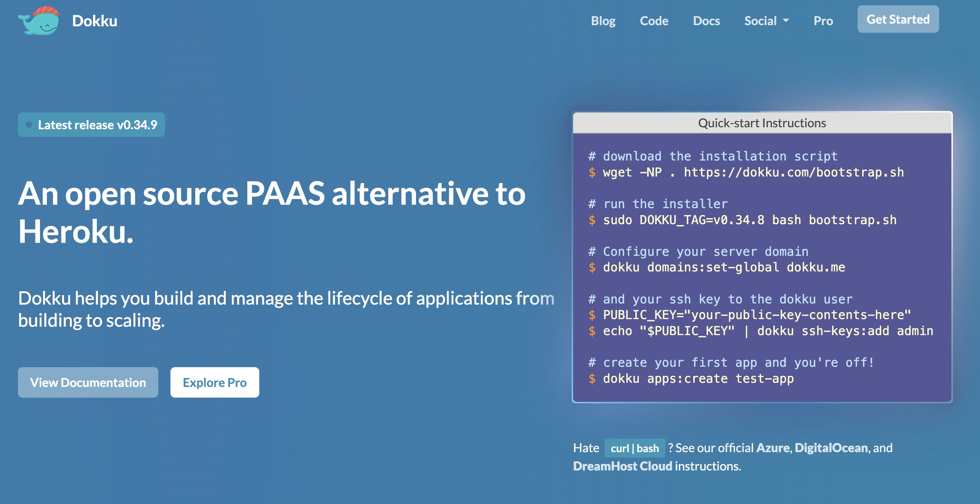Go to the Docs page
The width and height of the screenshot is (980, 504).
point(706,21)
